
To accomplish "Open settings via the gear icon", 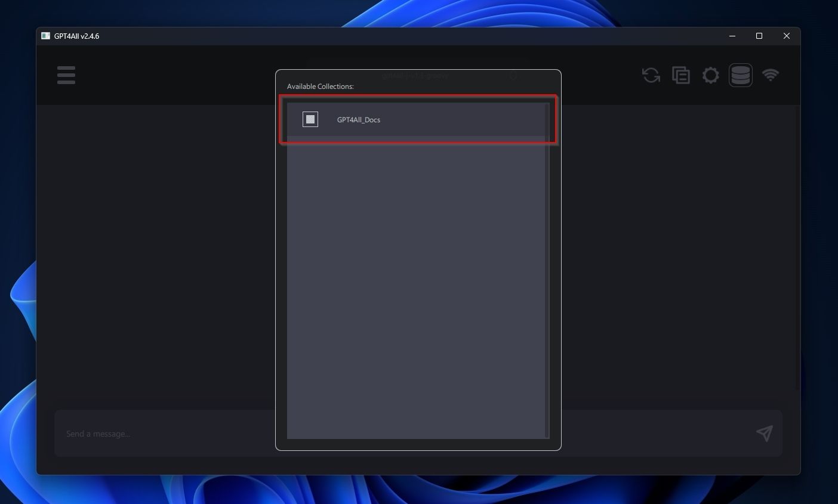I will [x=710, y=75].
